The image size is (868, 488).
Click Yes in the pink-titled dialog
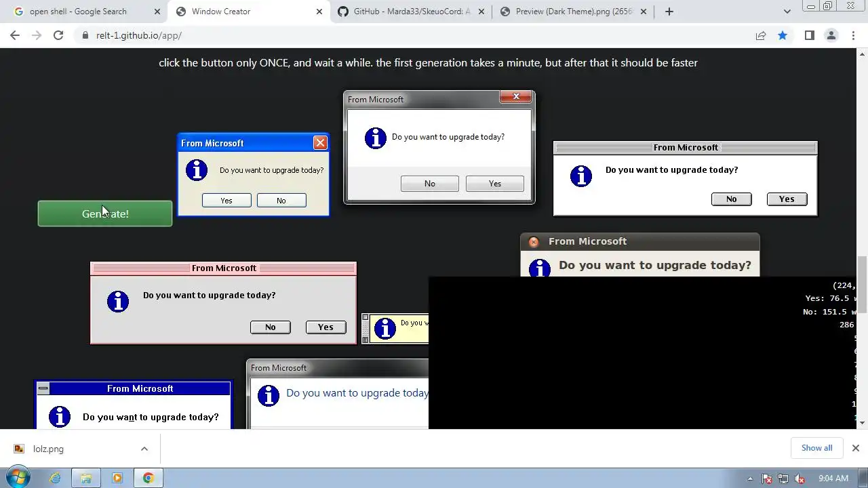tap(325, 327)
